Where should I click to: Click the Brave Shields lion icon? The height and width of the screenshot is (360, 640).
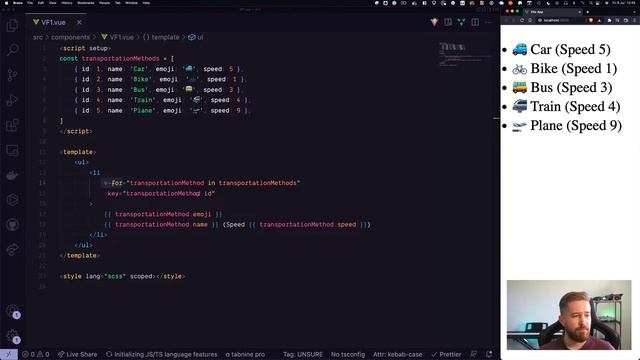(591, 20)
